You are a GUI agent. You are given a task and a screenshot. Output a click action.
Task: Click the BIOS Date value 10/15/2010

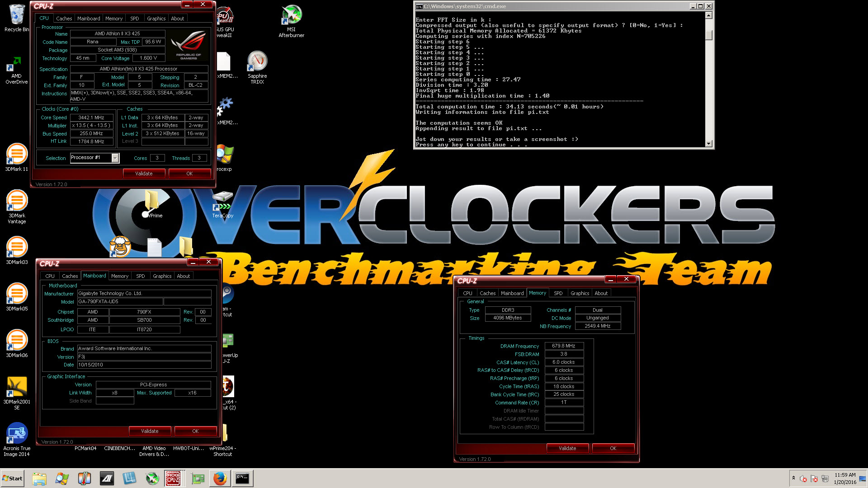[x=144, y=365]
